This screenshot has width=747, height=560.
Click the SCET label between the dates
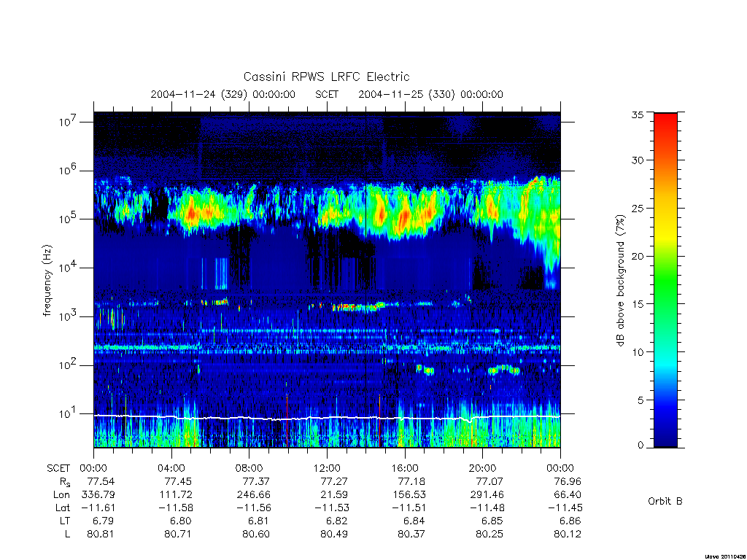click(x=327, y=94)
